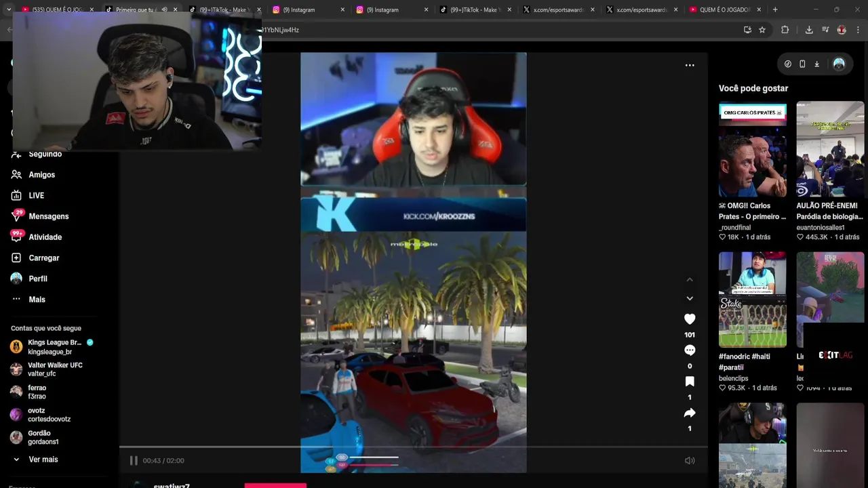
Task: Open the TikTok desktop download icon
Action: pos(816,64)
